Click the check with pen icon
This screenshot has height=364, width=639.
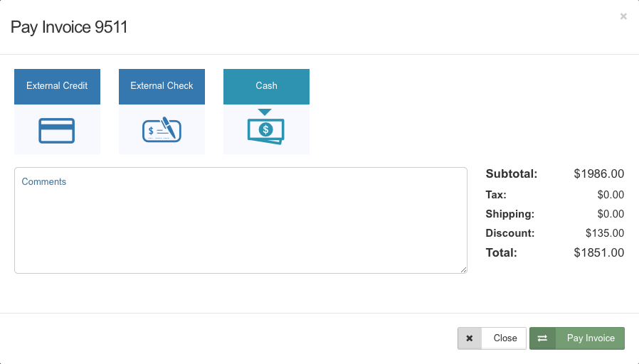162,129
